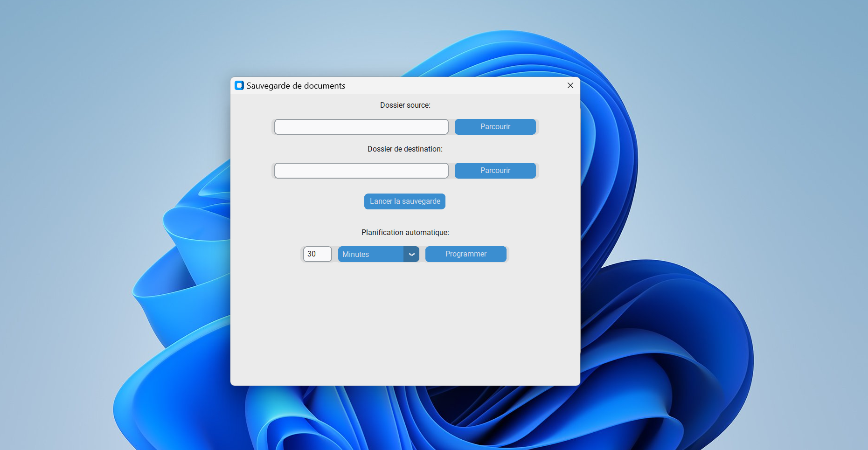Image resolution: width=868 pixels, height=450 pixels.
Task: Expand the time unit list via chevron arrow
Action: pos(411,254)
